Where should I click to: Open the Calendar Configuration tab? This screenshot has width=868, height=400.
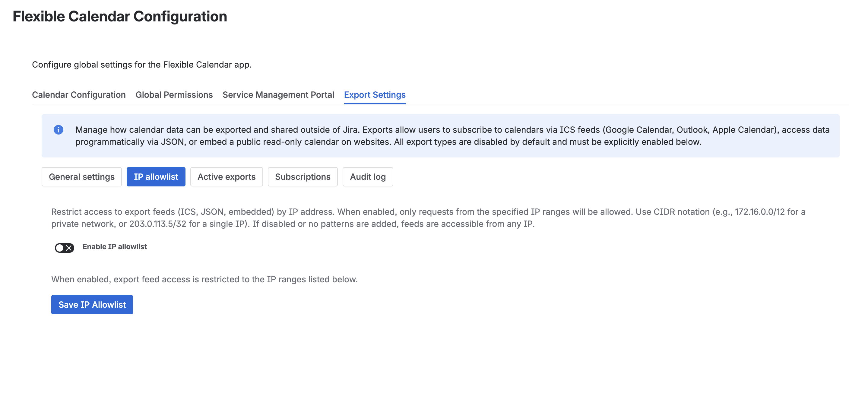pos(78,95)
